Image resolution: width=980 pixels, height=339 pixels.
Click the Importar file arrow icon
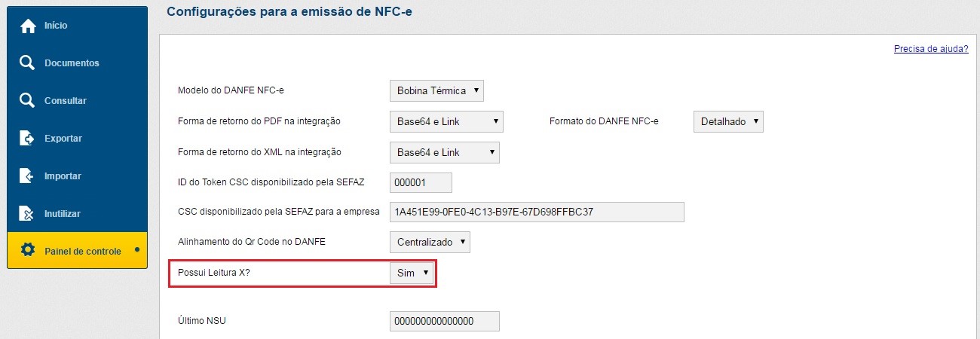[28, 176]
